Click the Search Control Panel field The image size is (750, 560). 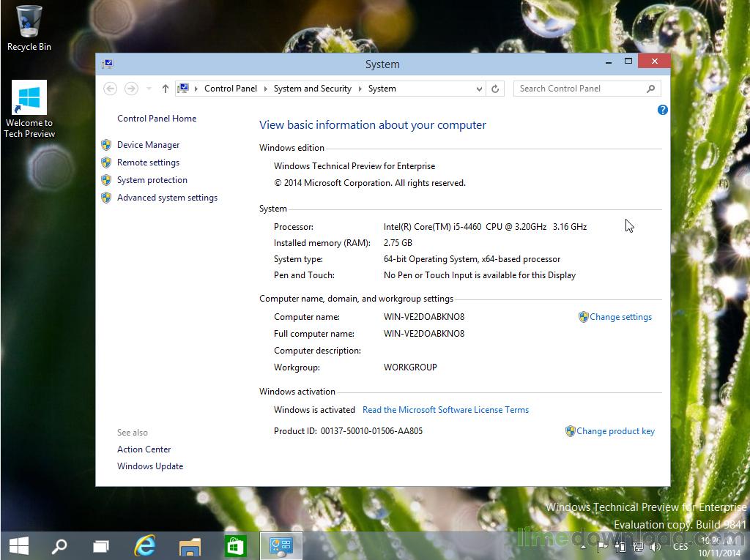coord(579,89)
